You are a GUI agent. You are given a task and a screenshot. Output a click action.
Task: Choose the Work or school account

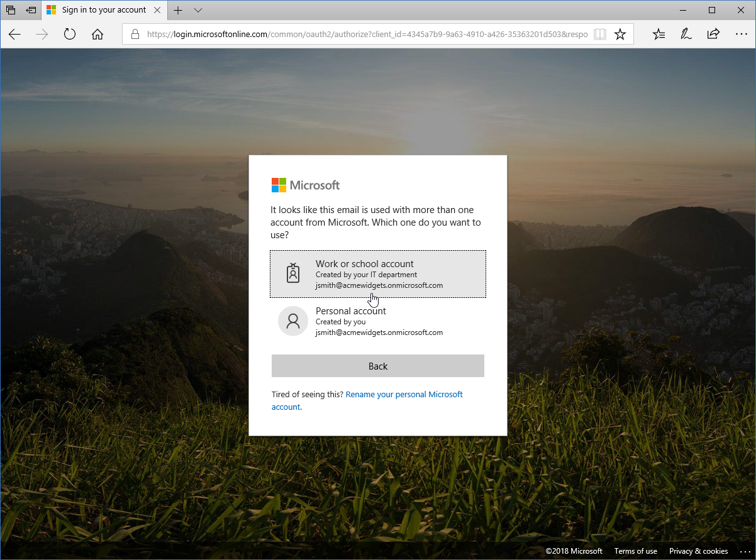pos(378,274)
